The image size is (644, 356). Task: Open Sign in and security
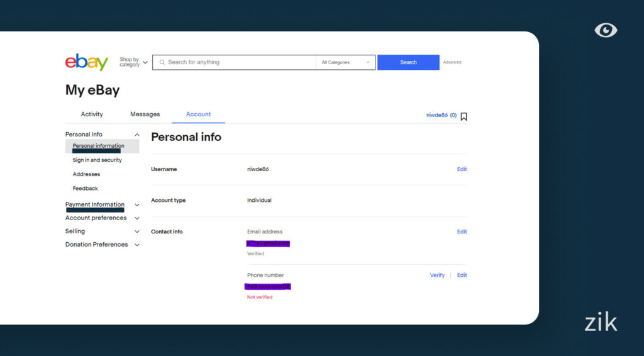coord(97,160)
